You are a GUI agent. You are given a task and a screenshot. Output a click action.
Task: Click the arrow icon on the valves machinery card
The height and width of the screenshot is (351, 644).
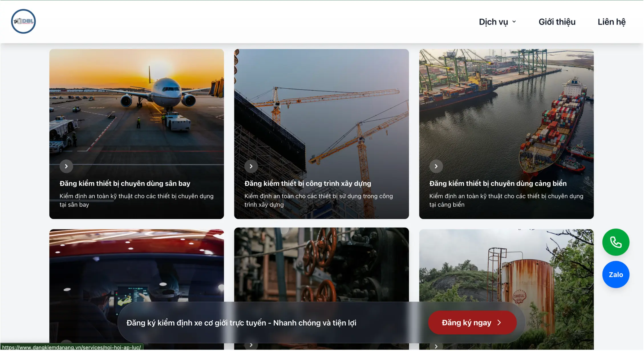tap(251, 345)
